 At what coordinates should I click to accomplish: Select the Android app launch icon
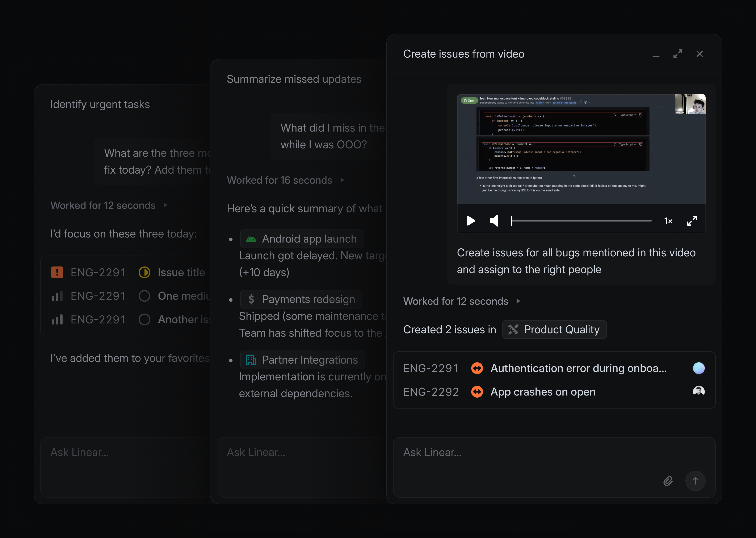251,239
